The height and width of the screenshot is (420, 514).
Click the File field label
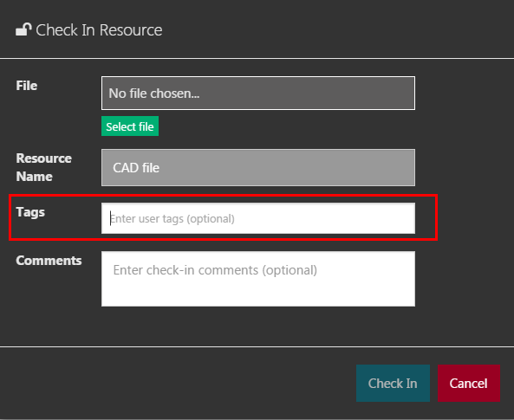(27, 86)
